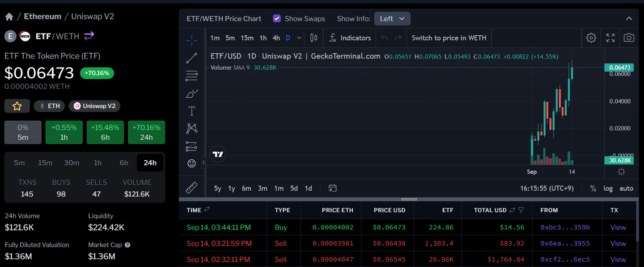
Task: Open the price scale settings gear below the axis
Action: 621,172
